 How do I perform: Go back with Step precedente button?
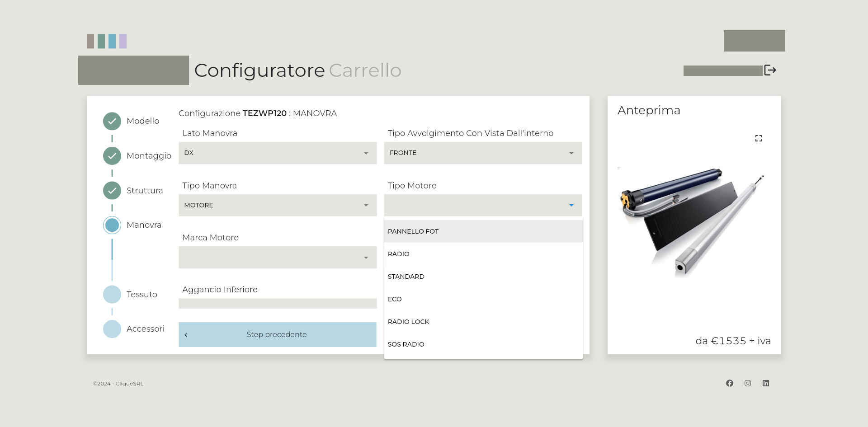[277, 334]
